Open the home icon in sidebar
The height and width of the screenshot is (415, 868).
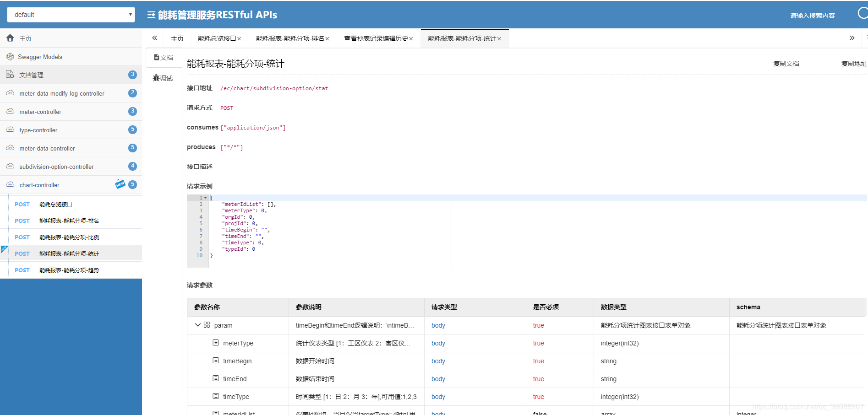tap(10, 38)
